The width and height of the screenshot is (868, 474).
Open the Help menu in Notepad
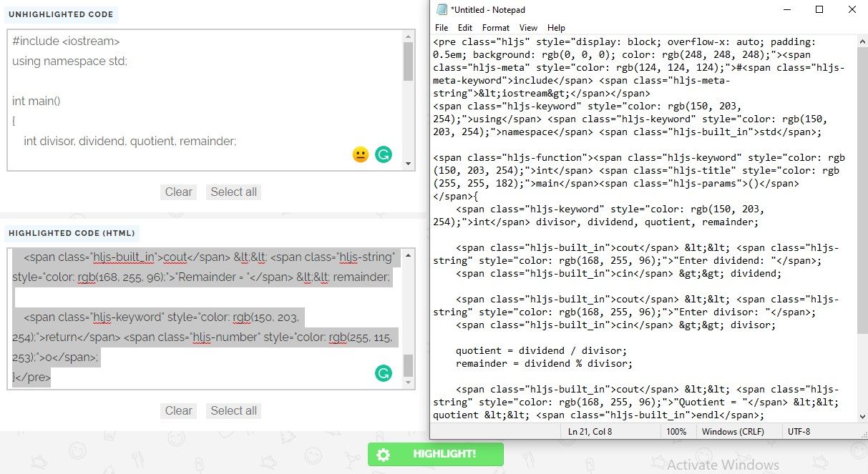pos(556,28)
